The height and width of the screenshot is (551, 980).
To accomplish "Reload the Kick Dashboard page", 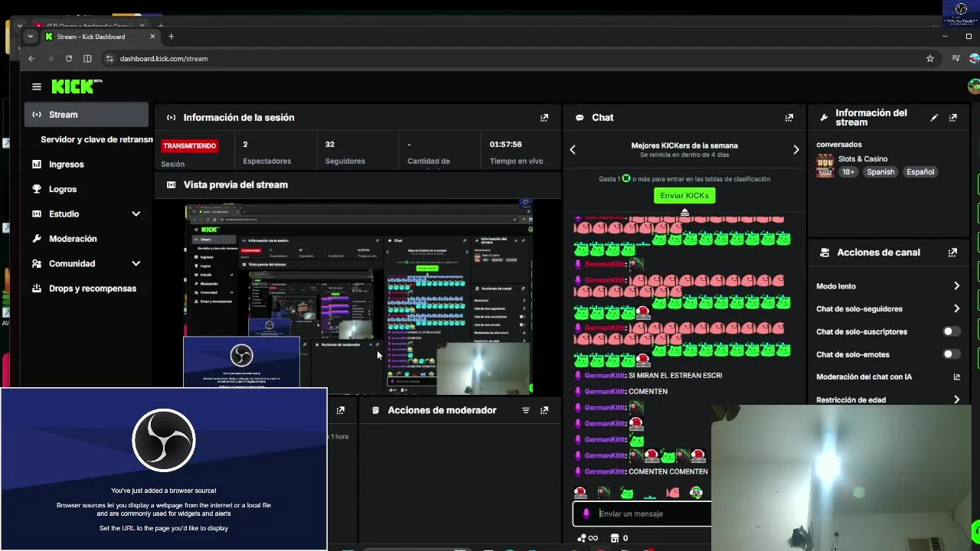I will click(69, 58).
